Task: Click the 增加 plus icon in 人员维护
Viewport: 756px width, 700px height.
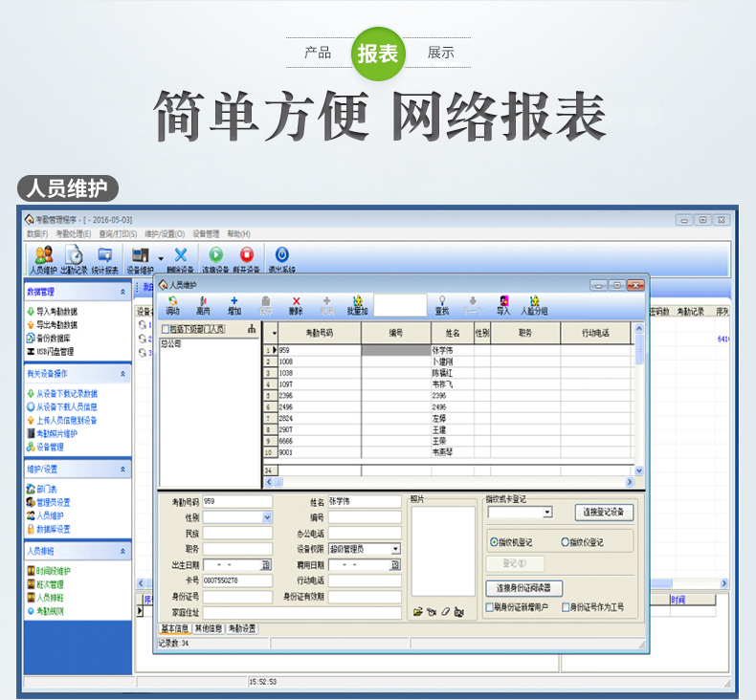Action: [234, 302]
